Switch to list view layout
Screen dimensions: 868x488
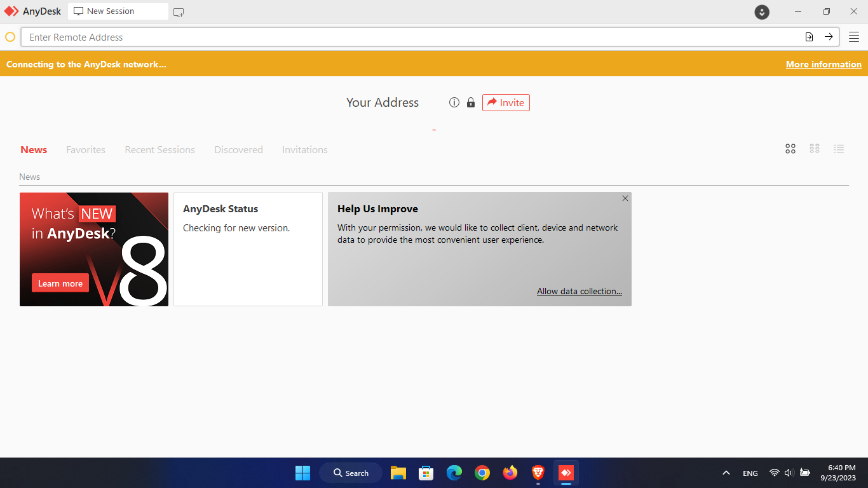[x=839, y=149]
